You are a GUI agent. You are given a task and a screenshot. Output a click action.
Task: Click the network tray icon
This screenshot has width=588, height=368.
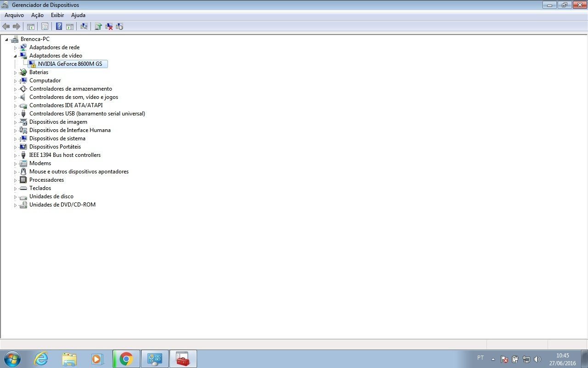coord(526,359)
